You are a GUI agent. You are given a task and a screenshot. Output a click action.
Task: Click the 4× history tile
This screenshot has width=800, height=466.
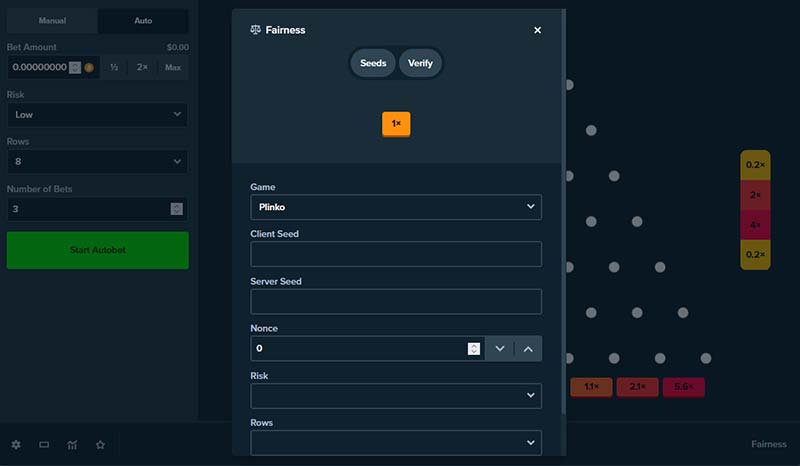coord(755,225)
